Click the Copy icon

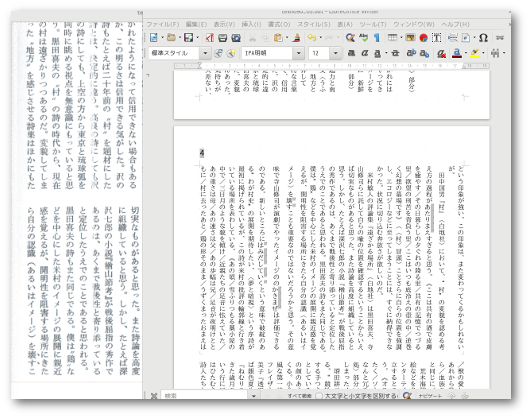265,38
